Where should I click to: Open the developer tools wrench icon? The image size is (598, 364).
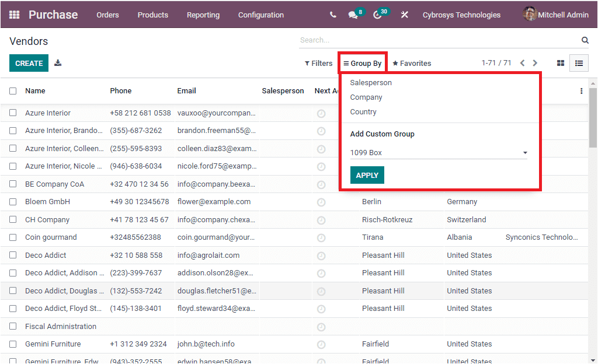(x=405, y=15)
